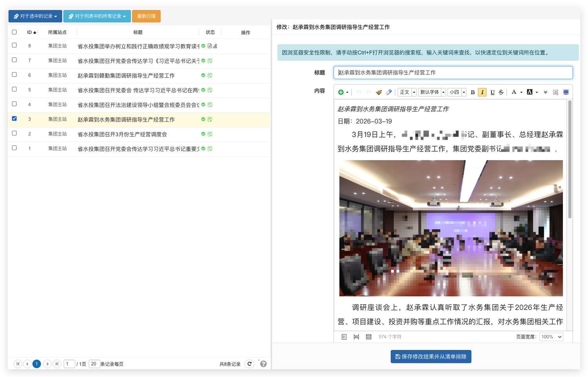The height and width of the screenshot is (377, 588).
Task: Toggle bold formatting
Action: [472, 92]
